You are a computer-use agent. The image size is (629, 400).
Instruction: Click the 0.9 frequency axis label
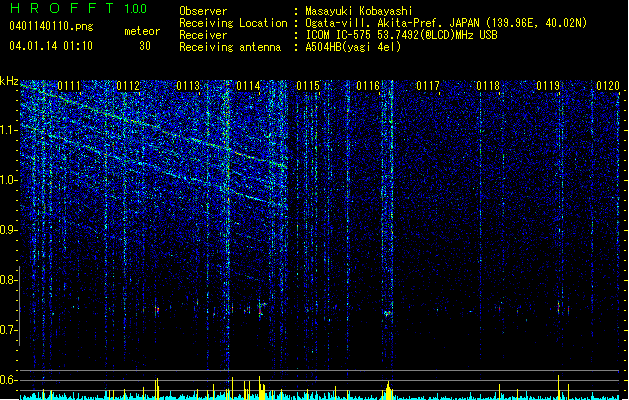pyautogui.click(x=9, y=230)
